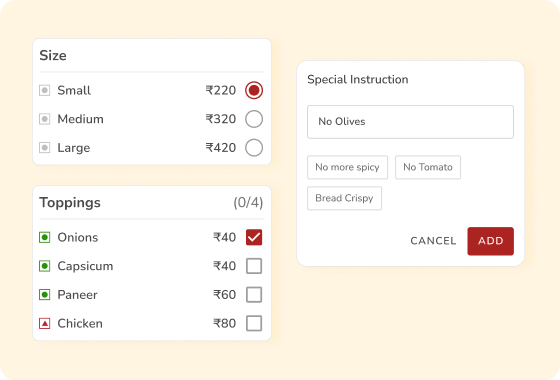The height and width of the screenshot is (380, 560).
Task: Click the green veg icon beside Paneer
Action: pyautogui.click(x=45, y=295)
